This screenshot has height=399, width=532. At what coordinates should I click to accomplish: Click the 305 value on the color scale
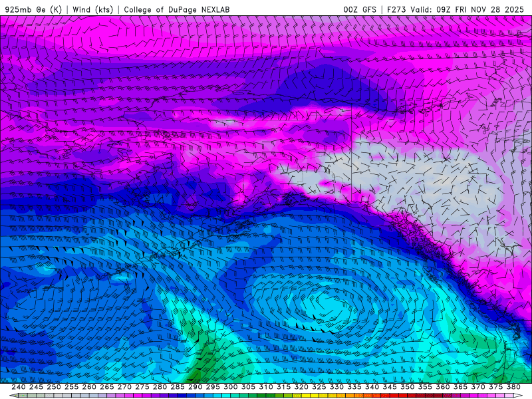coord(248,387)
